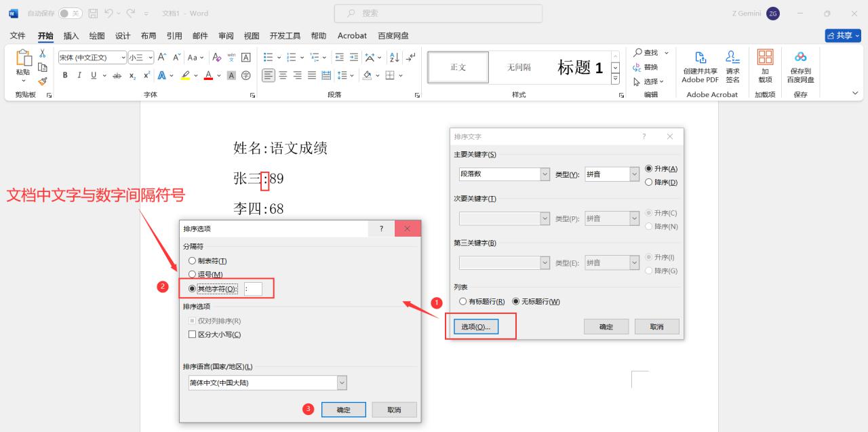Toggle Italic formatting
This screenshot has height=432, width=868.
[x=79, y=75]
